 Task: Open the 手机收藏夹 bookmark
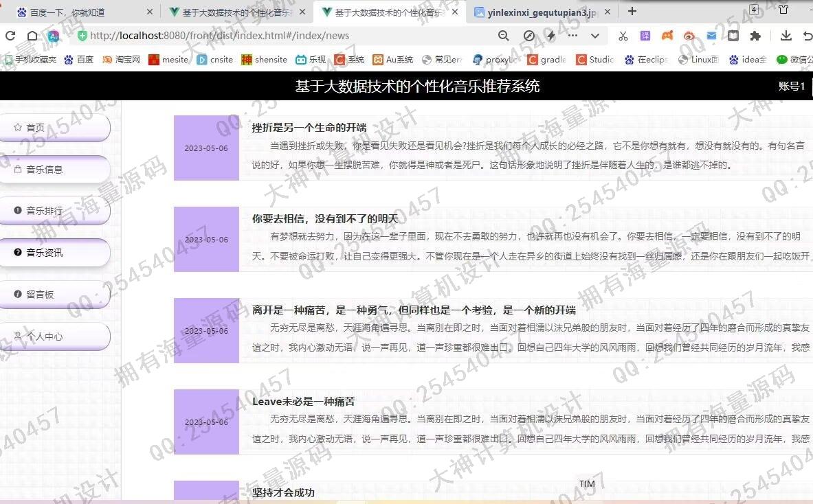[31, 60]
